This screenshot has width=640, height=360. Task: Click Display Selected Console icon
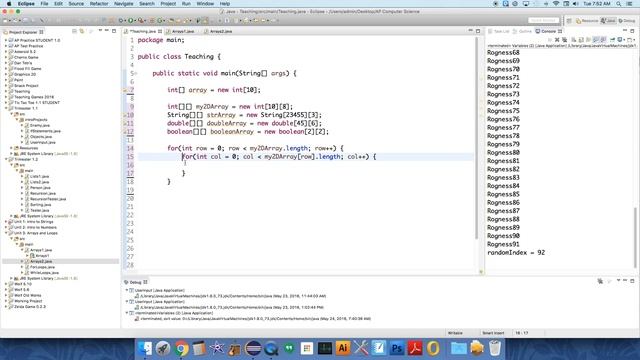point(620,40)
